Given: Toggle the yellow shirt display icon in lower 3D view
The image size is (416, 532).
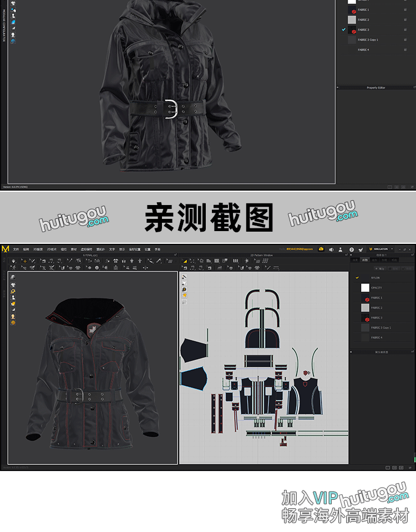Looking at the screenshot, I should pyautogui.click(x=13, y=304).
